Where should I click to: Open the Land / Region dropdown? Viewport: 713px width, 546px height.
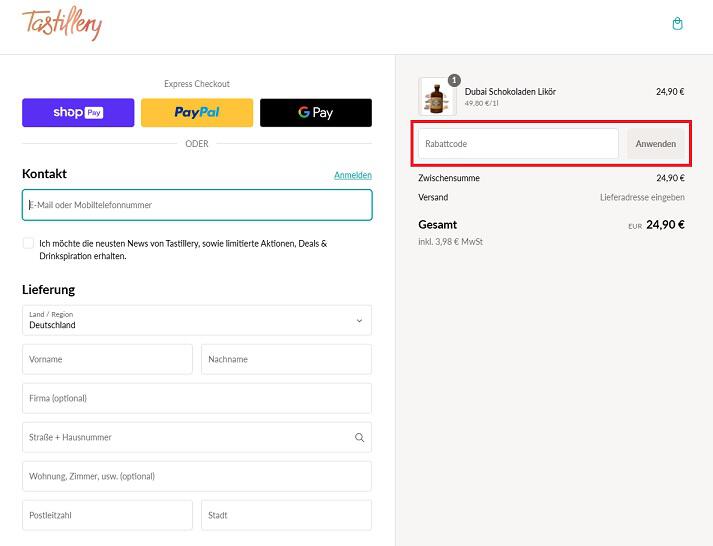point(197,321)
